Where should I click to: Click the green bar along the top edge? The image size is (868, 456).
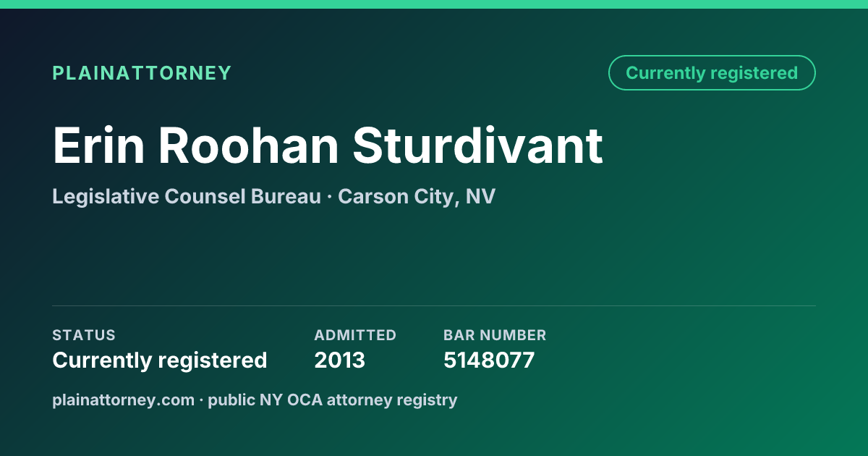coord(434,4)
